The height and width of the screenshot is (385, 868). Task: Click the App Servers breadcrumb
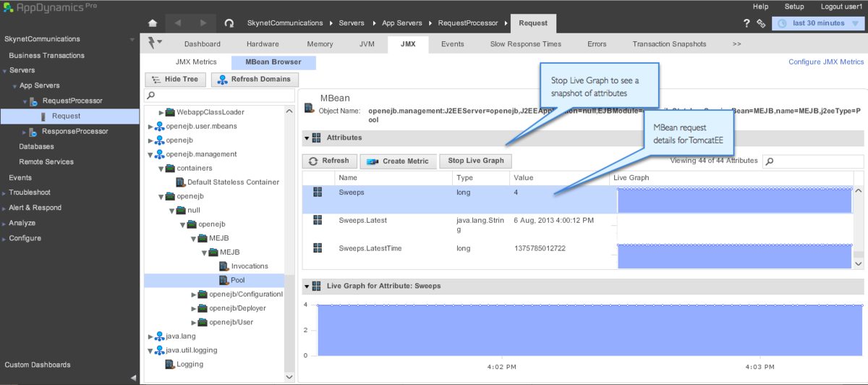pyautogui.click(x=402, y=23)
